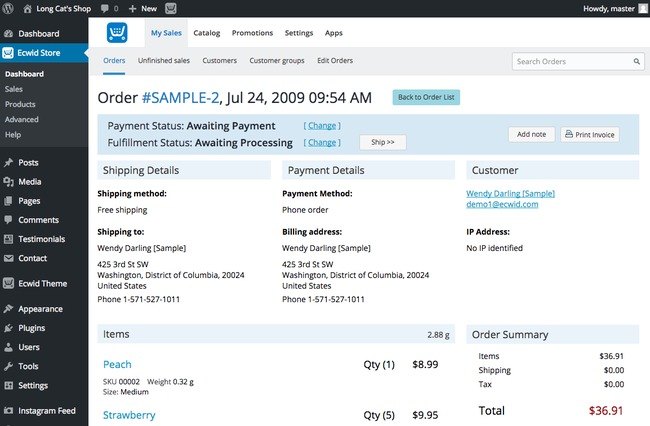Open the Unfinished sales sub-tab

tap(164, 61)
